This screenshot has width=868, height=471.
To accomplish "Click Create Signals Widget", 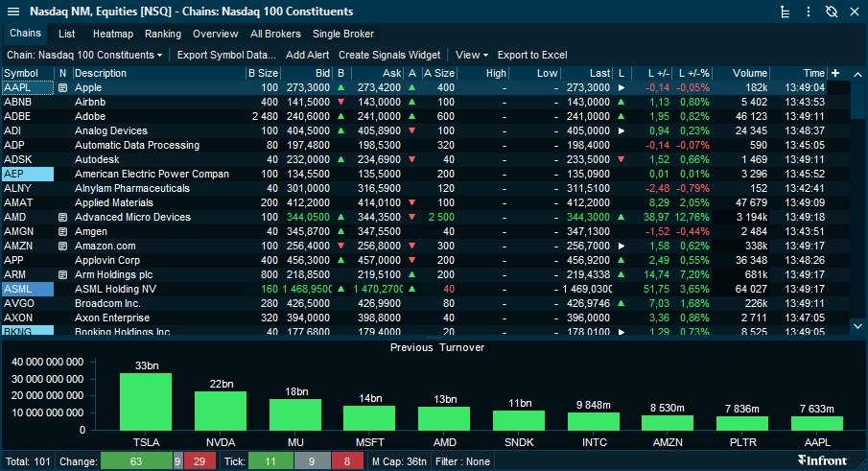I will [x=389, y=55].
